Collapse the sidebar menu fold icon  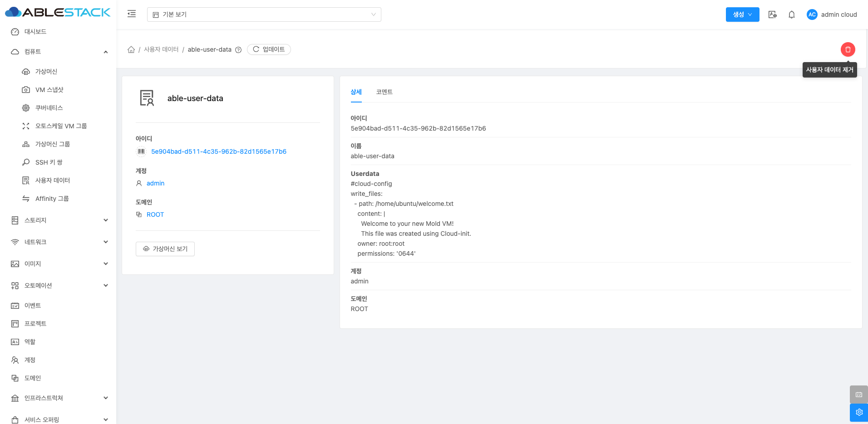(x=132, y=14)
